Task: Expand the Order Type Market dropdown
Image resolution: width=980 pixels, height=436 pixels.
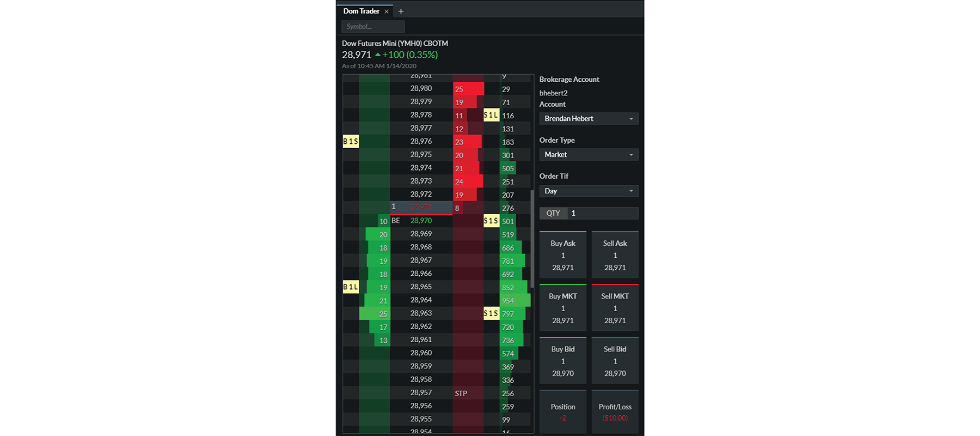Action: coord(589,155)
